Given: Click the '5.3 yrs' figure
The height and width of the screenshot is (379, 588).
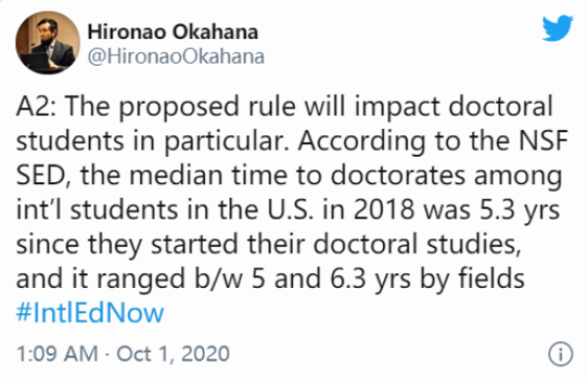Looking at the screenshot, I should point(520,212).
